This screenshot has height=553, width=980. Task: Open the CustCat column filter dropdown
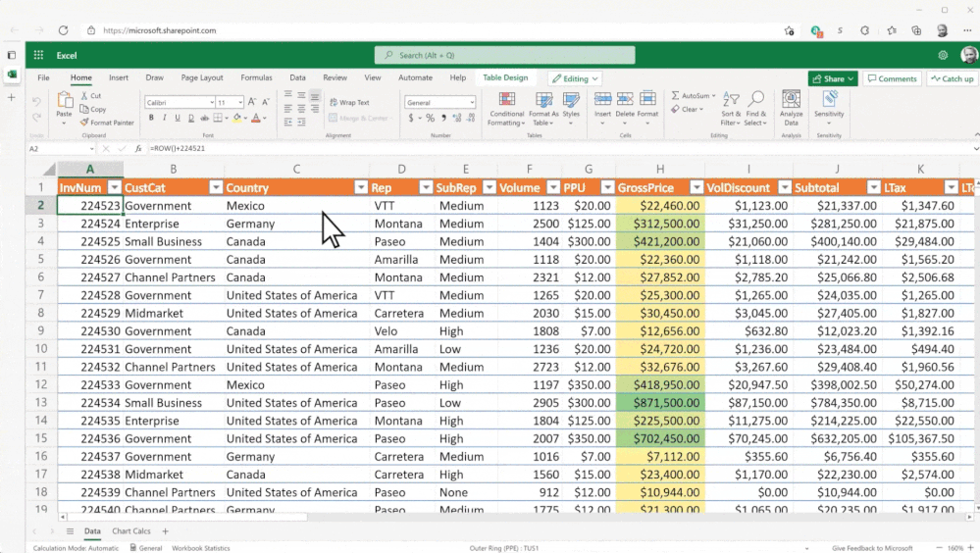pos(216,187)
